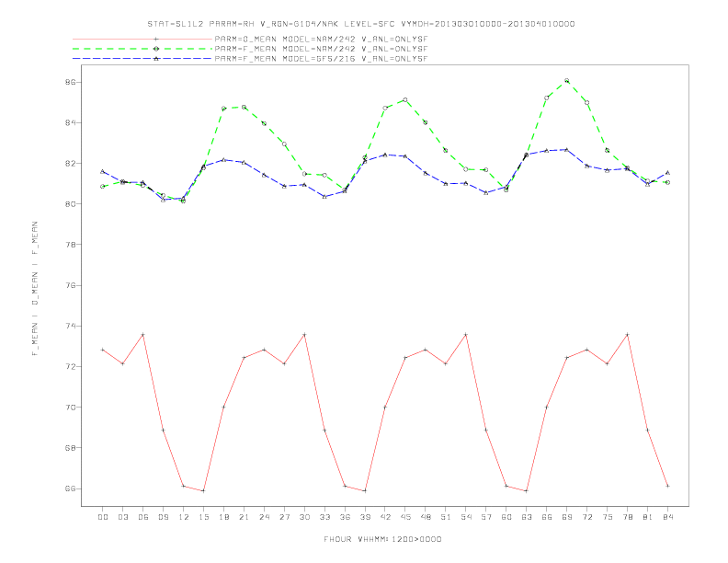The image size is (728, 563).
Task: Click the x-axis tick label 21
Action: [x=244, y=517]
